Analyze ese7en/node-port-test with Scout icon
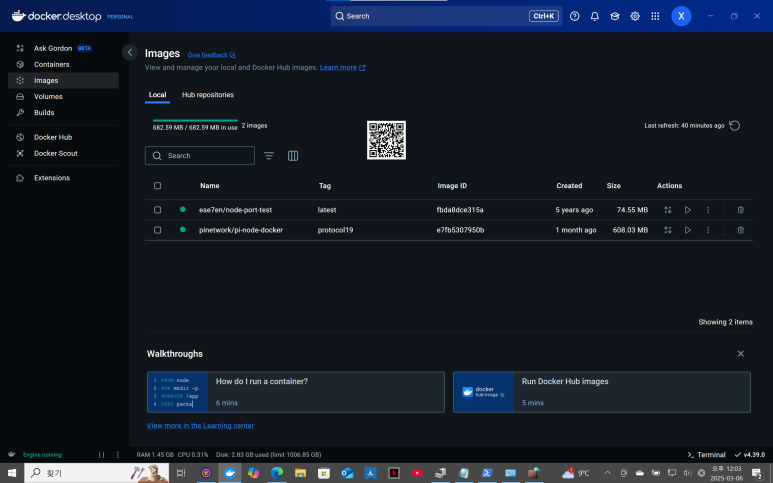The width and height of the screenshot is (773, 483). point(668,210)
